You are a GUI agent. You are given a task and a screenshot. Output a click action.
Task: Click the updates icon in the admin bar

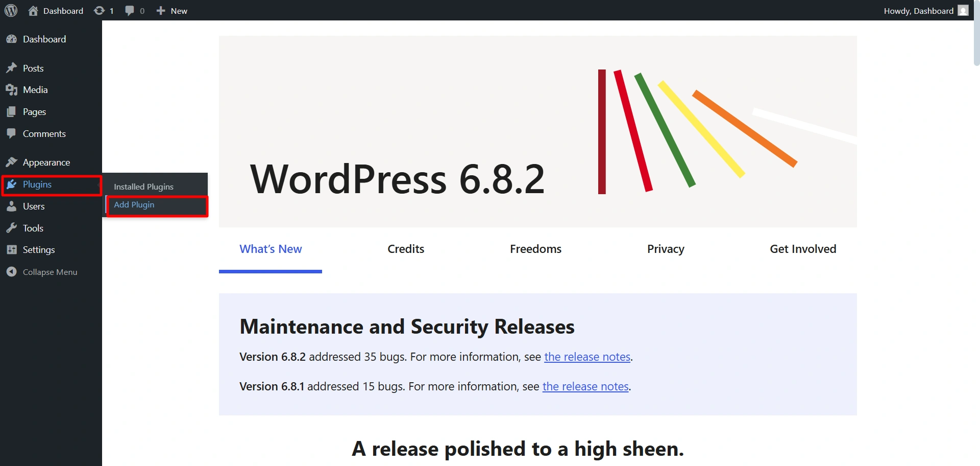click(100, 11)
